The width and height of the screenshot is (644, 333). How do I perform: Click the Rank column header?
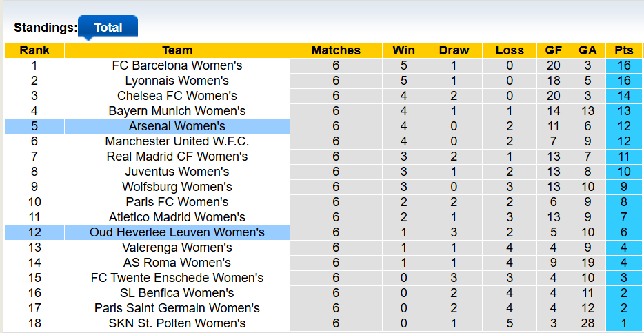[x=34, y=50]
